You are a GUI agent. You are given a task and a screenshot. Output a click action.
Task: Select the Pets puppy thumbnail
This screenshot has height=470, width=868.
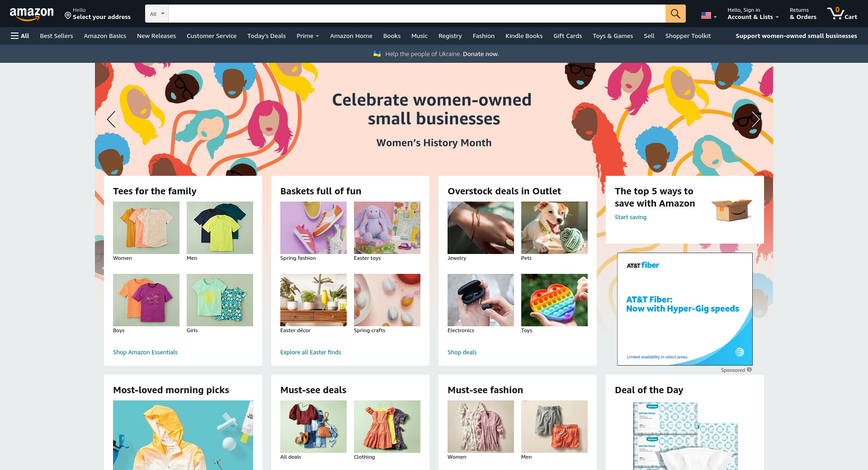coord(554,228)
